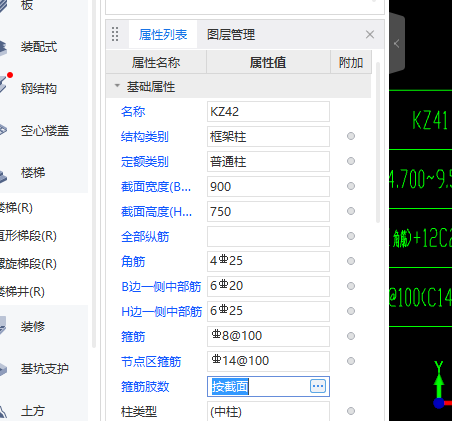The height and width of the screenshot is (421, 452).
Task: Collapse the side panel with arrow handle
Action: [x=397, y=44]
